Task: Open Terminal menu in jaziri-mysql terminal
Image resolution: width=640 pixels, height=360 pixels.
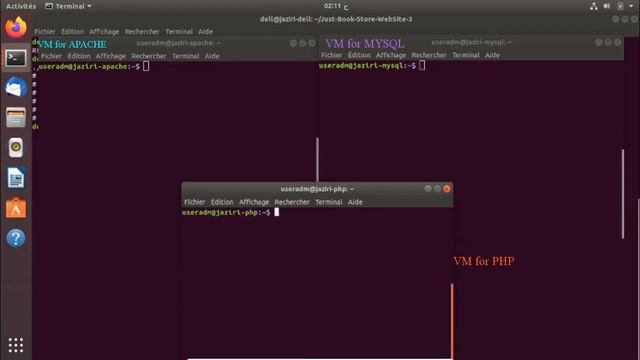Action: tap(466, 55)
